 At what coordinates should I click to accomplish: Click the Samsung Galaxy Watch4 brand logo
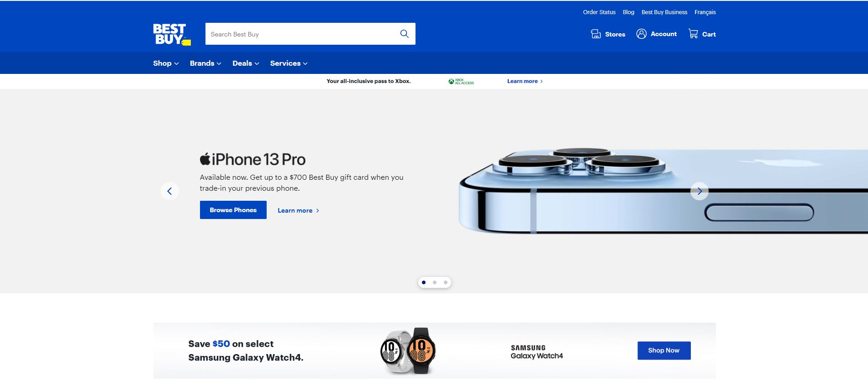[x=537, y=352]
